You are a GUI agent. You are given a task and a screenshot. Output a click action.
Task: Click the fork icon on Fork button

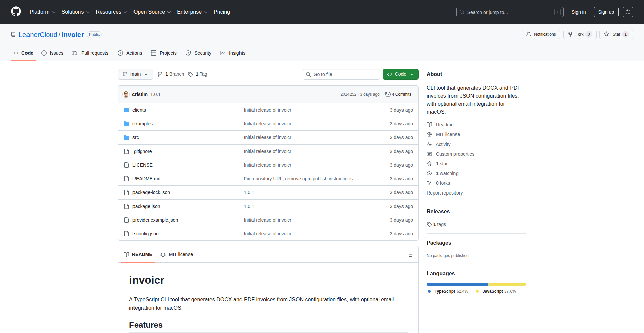[570, 34]
